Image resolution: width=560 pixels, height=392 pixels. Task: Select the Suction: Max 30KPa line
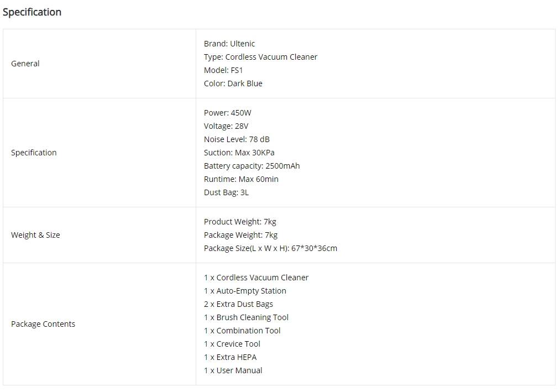pyautogui.click(x=239, y=153)
